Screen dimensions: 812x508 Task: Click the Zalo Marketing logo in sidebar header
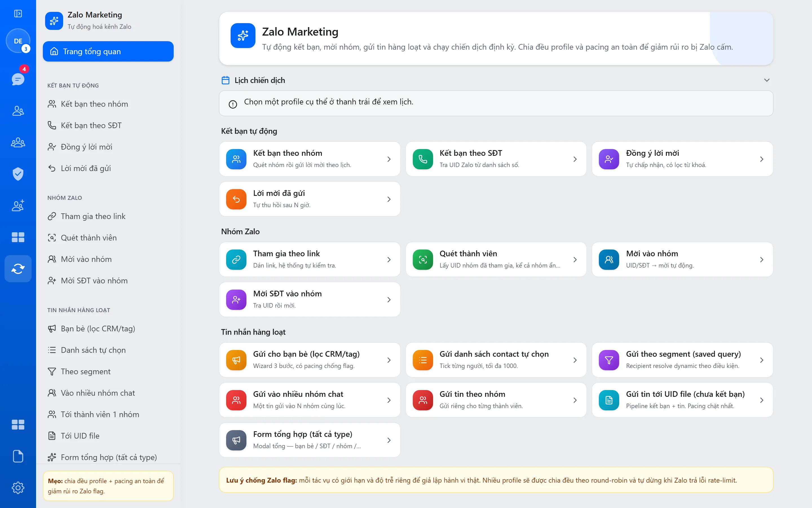click(x=54, y=21)
